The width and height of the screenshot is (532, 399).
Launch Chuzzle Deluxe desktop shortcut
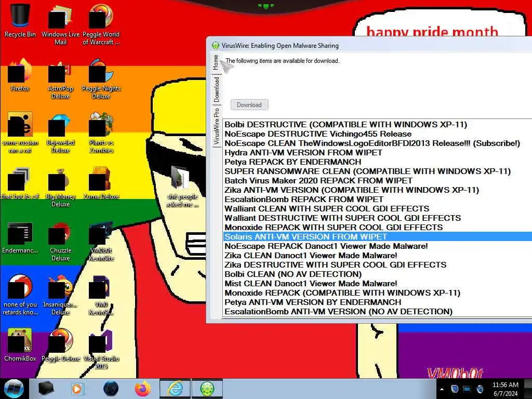[x=60, y=241]
